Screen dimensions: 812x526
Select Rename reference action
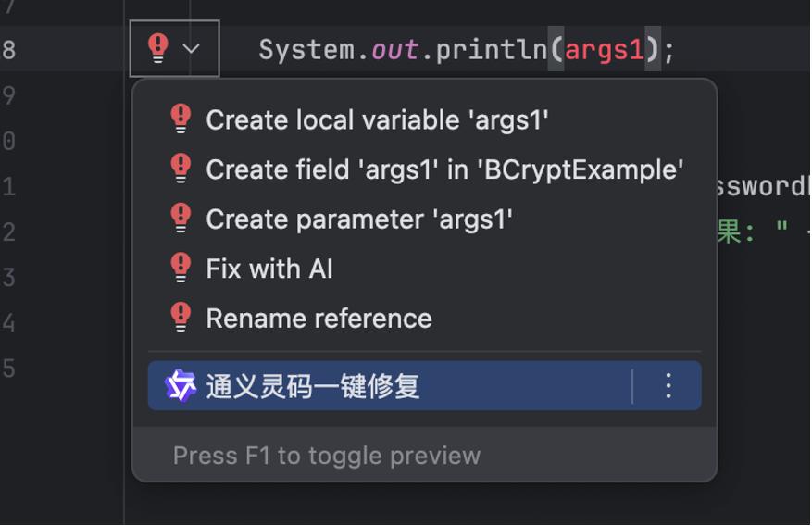click(424, 318)
